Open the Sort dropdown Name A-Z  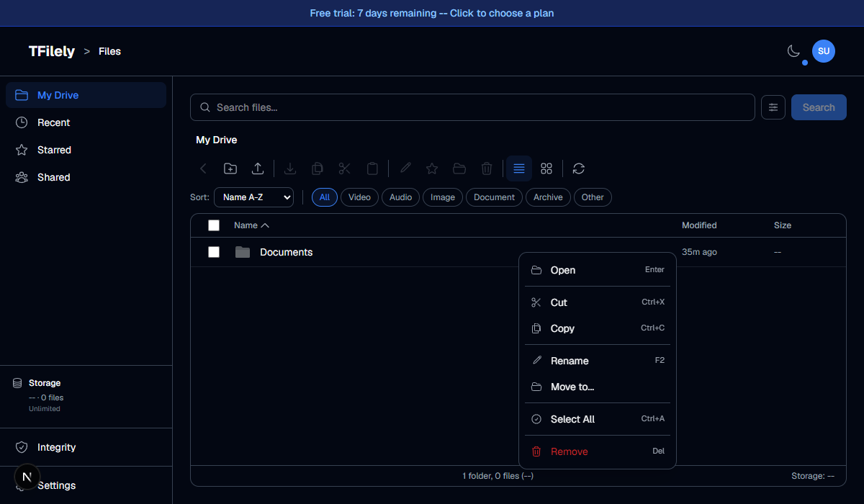[253, 197]
